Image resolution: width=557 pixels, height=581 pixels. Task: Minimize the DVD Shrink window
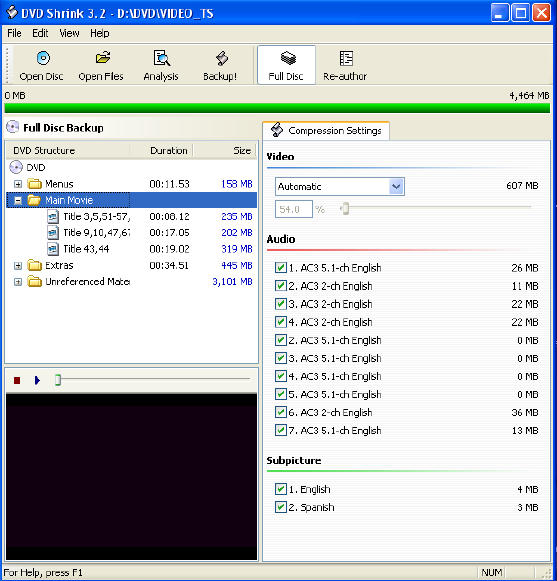pyautogui.click(x=500, y=13)
